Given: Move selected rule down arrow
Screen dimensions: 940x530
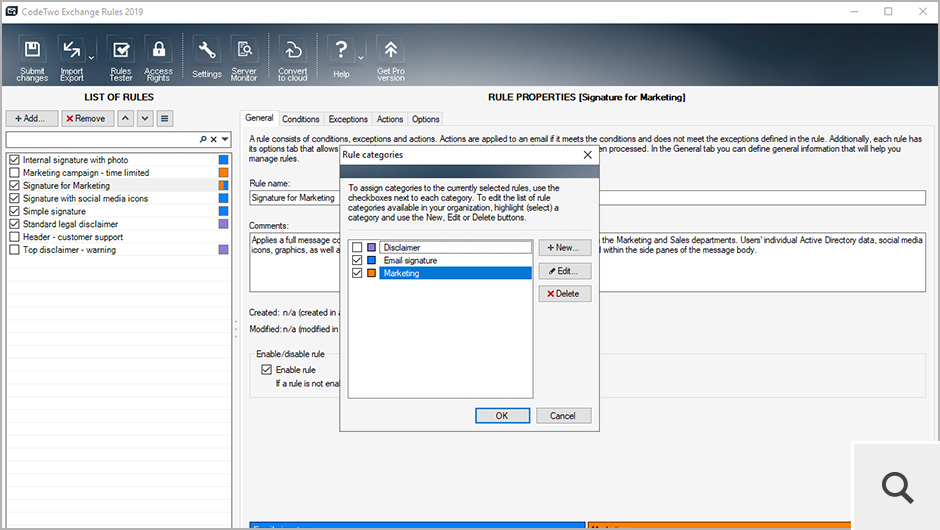Looking at the screenshot, I should (x=145, y=119).
